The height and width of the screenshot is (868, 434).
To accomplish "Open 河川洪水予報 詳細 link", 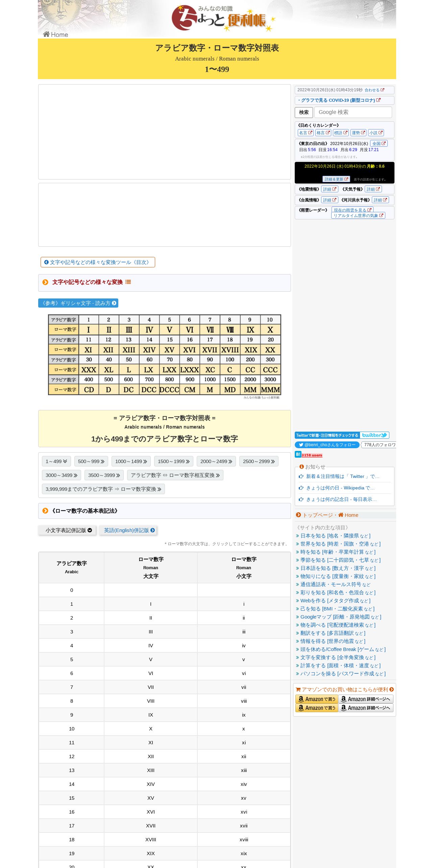I will pos(380,200).
